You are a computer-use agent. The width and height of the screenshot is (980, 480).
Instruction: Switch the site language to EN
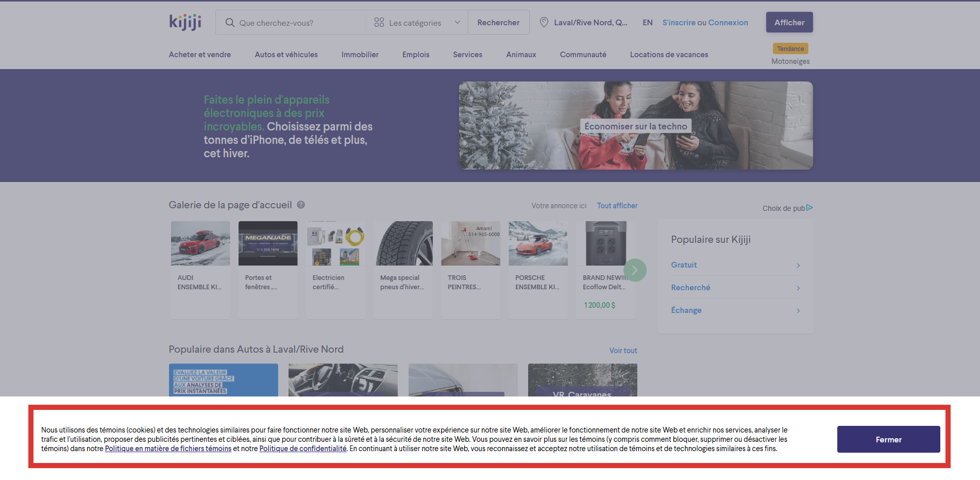click(x=647, y=23)
